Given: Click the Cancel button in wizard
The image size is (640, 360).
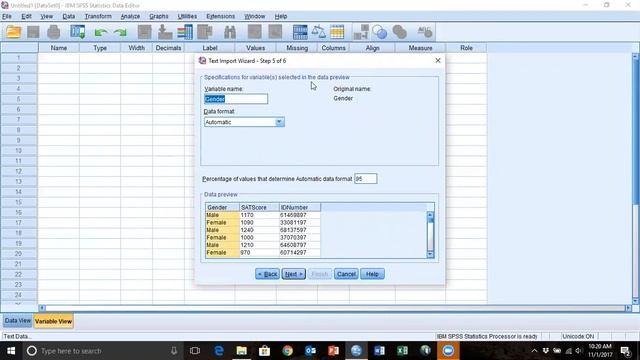Looking at the screenshot, I should pos(346,274).
